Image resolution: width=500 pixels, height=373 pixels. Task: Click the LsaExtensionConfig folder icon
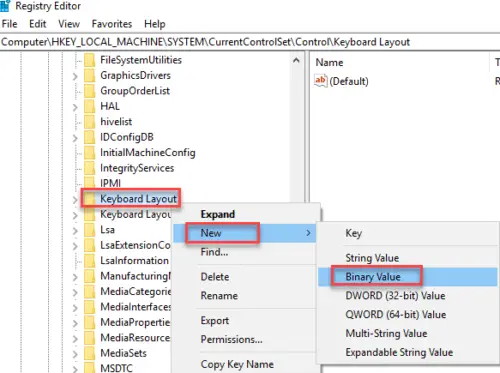pyautogui.click(x=89, y=246)
